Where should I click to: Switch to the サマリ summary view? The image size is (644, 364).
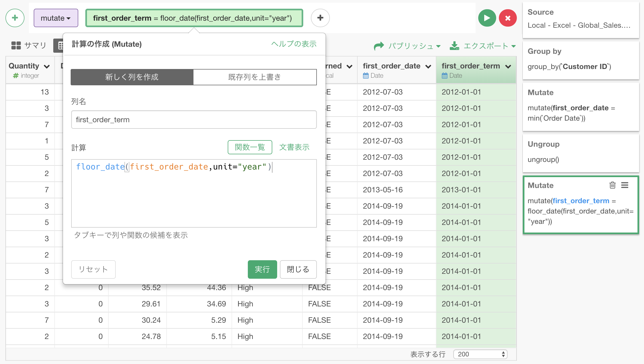[x=29, y=45]
